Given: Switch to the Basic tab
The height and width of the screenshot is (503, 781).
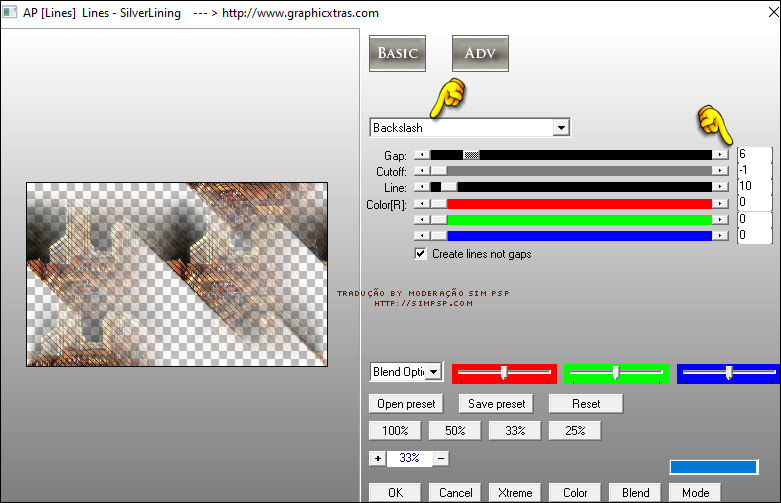Looking at the screenshot, I should point(397,53).
